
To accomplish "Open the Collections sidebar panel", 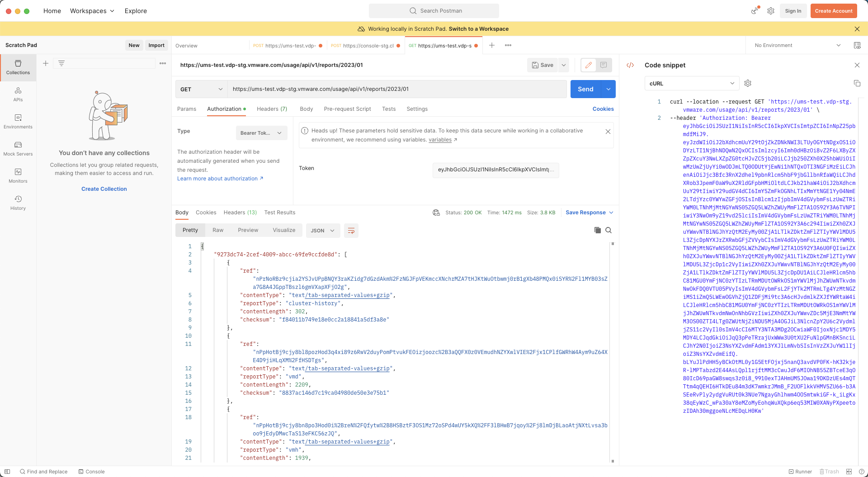I will (x=18, y=67).
